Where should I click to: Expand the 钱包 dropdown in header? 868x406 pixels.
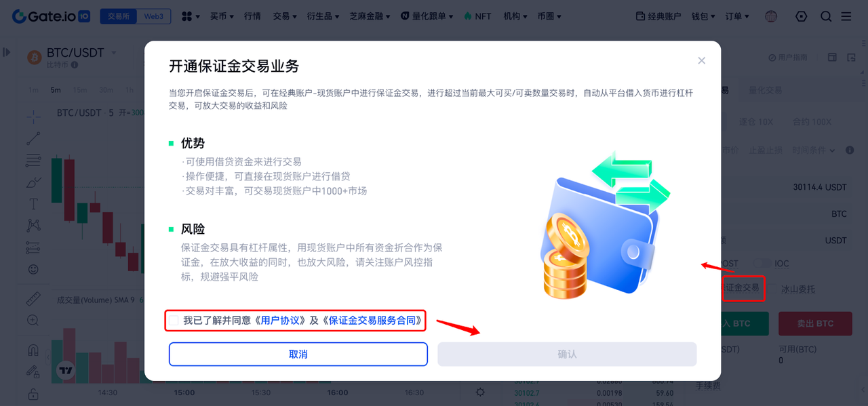[x=703, y=16]
